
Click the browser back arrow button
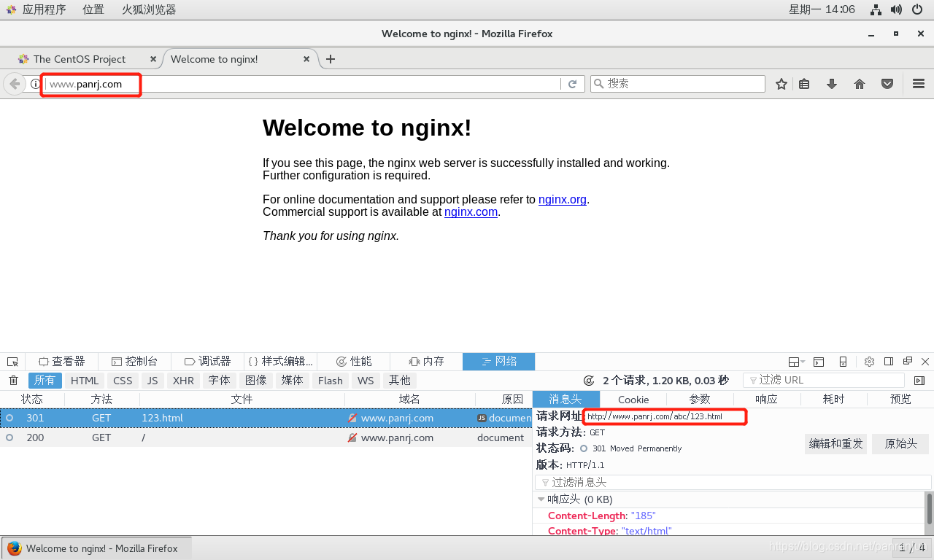15,84
